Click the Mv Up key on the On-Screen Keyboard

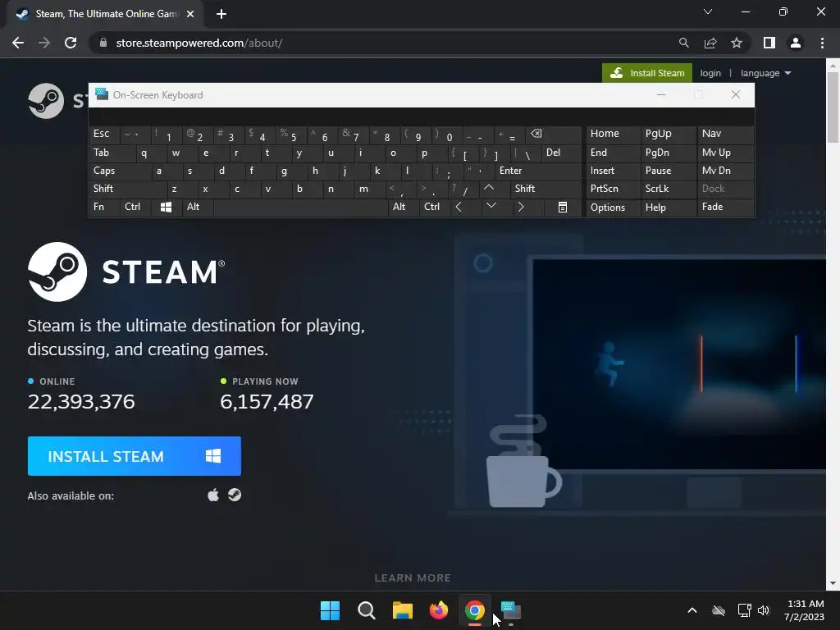[x=725, y=153]
